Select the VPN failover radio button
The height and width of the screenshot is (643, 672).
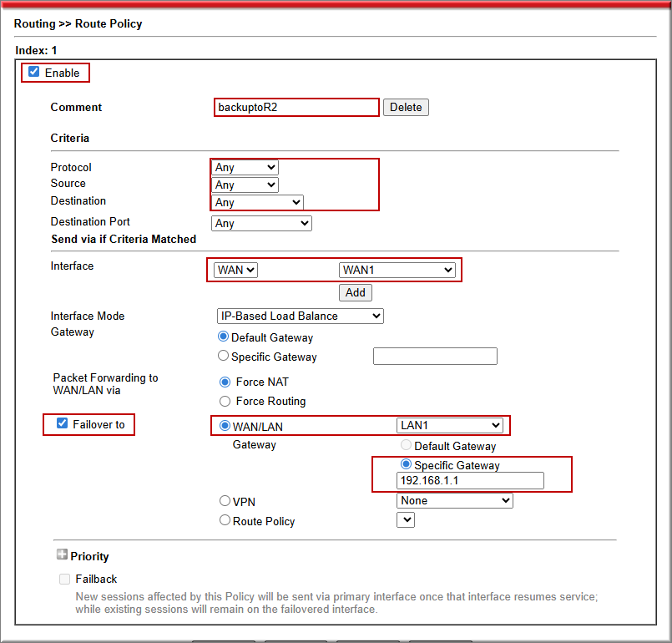coord(225,501)
